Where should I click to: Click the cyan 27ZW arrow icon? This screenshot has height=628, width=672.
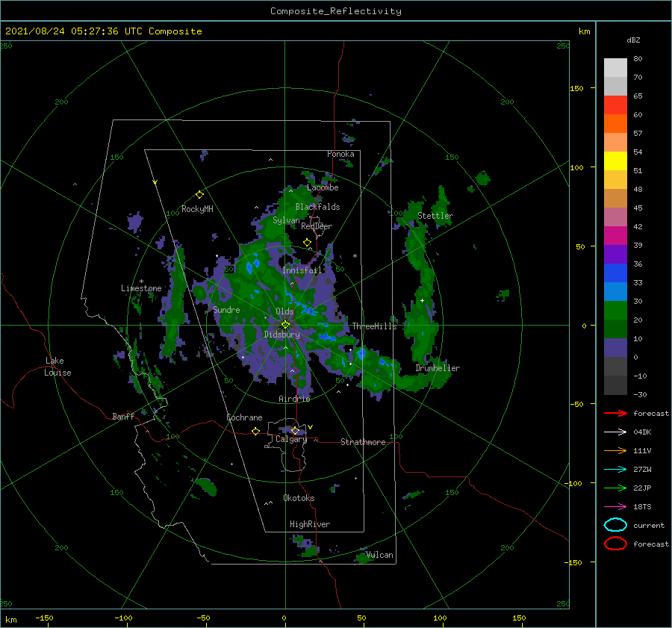(615, 470)
